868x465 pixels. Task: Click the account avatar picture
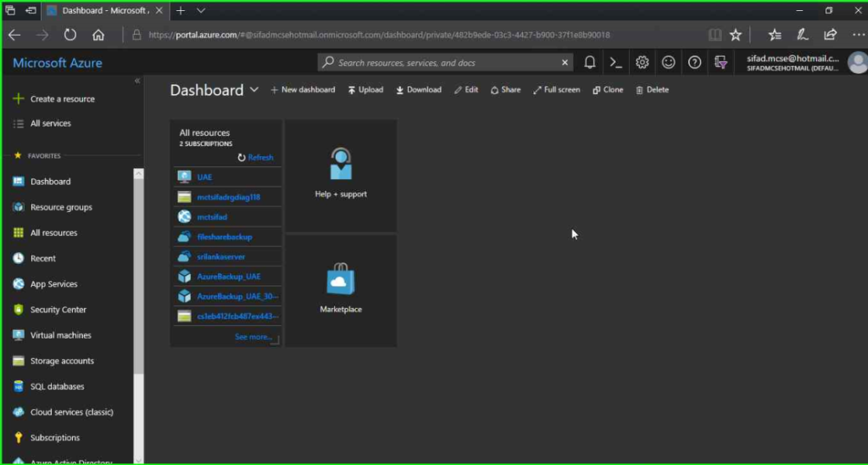pos(859,63)
